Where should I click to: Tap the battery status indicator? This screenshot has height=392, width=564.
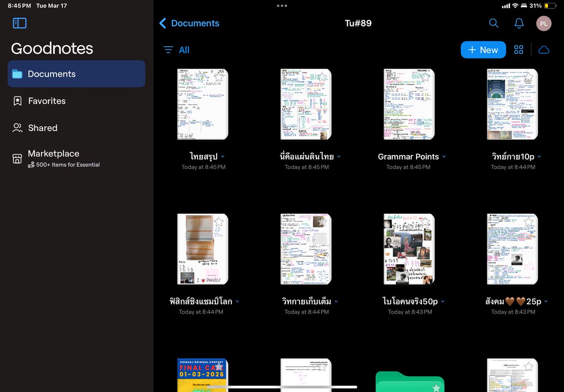549,6
